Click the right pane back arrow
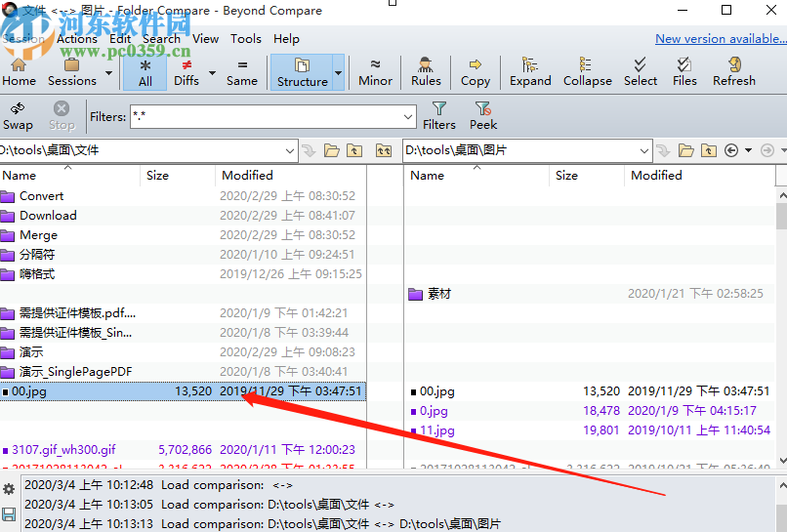Viewport: 787px width, 532px height. point(731,150)
